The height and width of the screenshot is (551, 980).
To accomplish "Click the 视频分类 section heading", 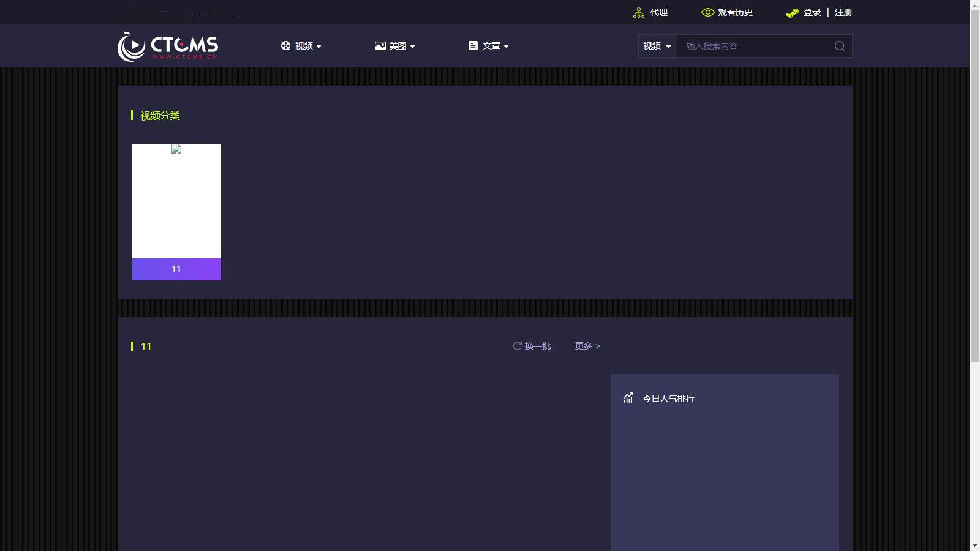I will pyautogui.click(x=160, y=116).
